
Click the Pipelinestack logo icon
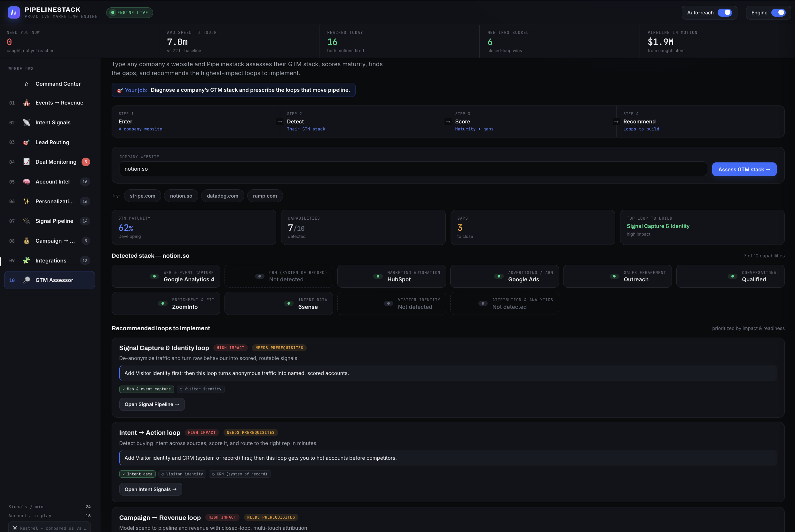tap(13, 12)
